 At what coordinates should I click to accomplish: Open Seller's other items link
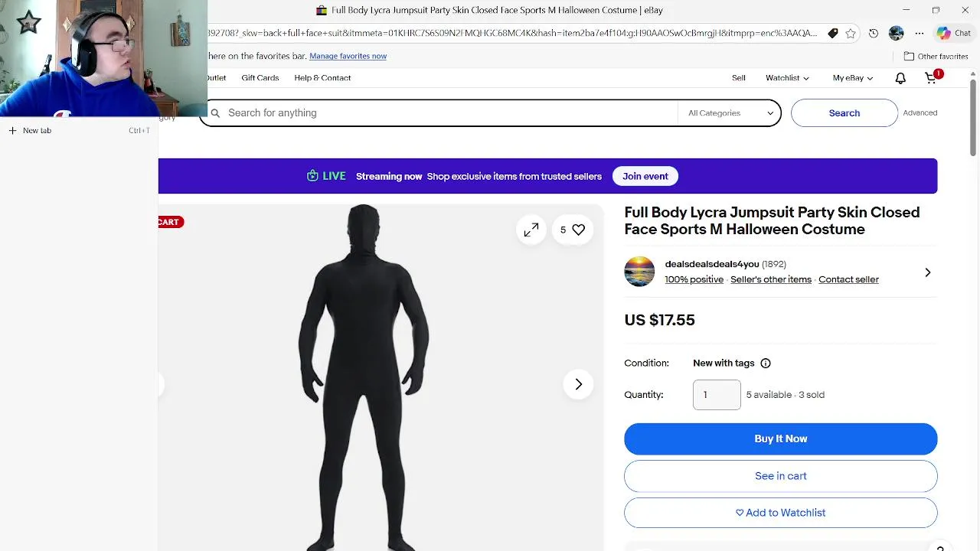[x=770, y=279]
